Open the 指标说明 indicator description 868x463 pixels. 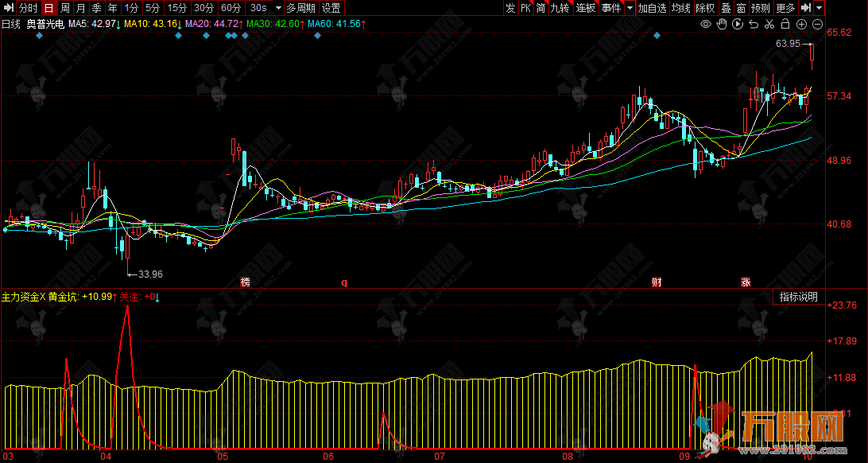click(797, 297)
